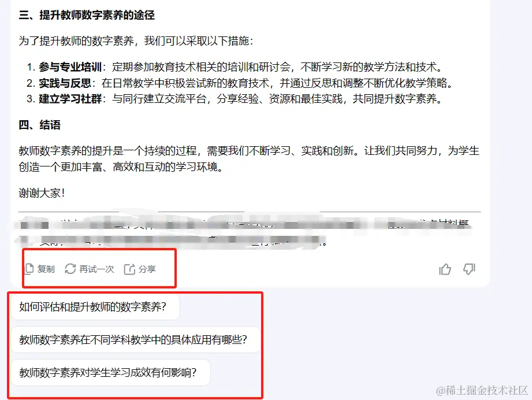The image size is (532, 400).
Task: Click the 四、结语 heading
Action: click(40, 125)
